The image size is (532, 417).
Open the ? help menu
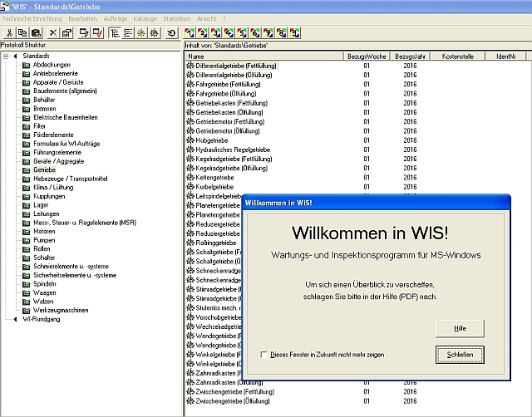(x=224, y=19)
